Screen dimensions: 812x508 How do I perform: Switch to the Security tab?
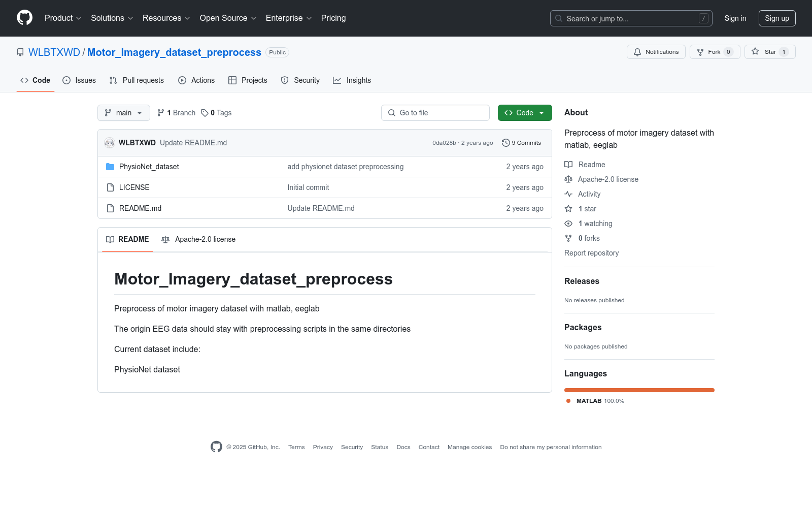(x=300, y=80)
